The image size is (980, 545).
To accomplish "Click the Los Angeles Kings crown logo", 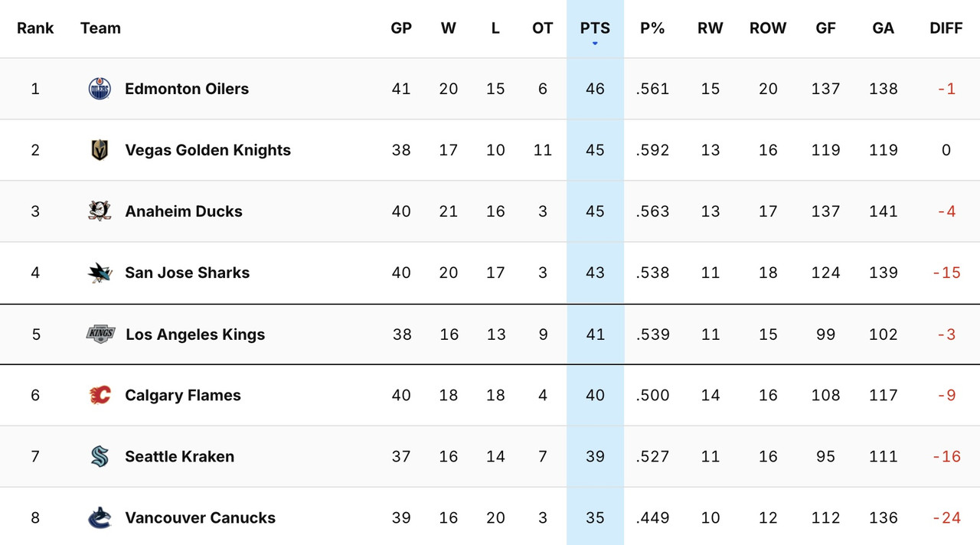I will coord(100,334).
